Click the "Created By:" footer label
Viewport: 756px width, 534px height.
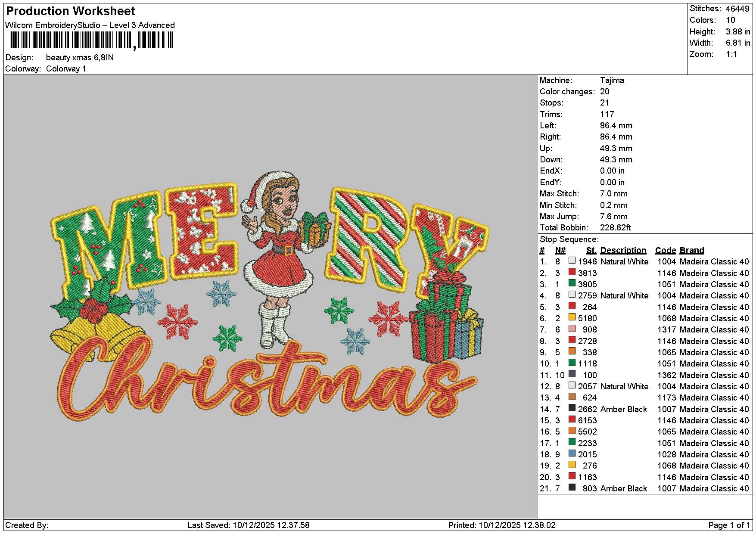coord(27,525)
